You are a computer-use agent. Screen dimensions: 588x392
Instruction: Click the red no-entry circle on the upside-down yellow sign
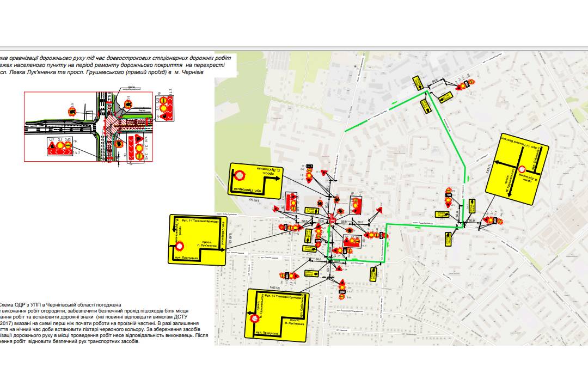pos(240,175)
